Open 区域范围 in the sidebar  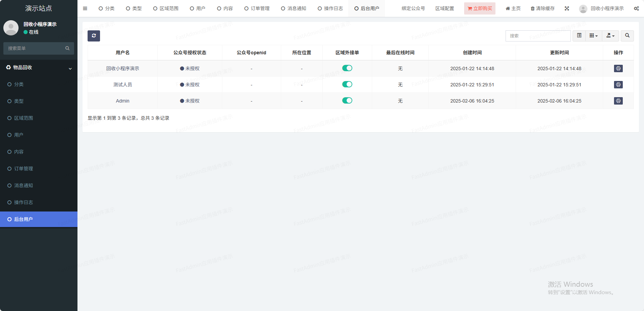tap(24, 118)
